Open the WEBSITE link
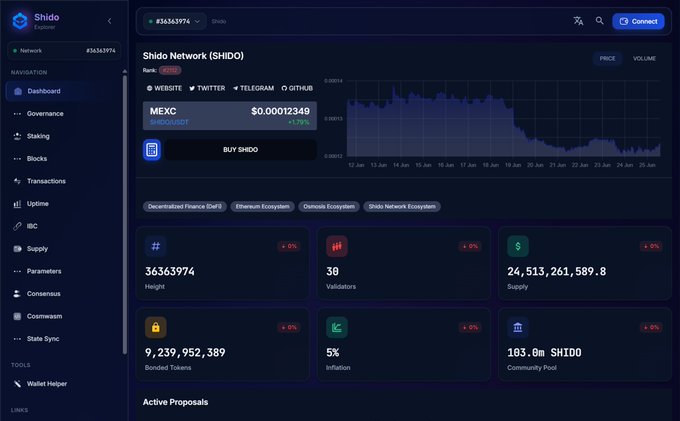Image resolution: width=680 pixels, height=421 pixels. click(164, 88)
